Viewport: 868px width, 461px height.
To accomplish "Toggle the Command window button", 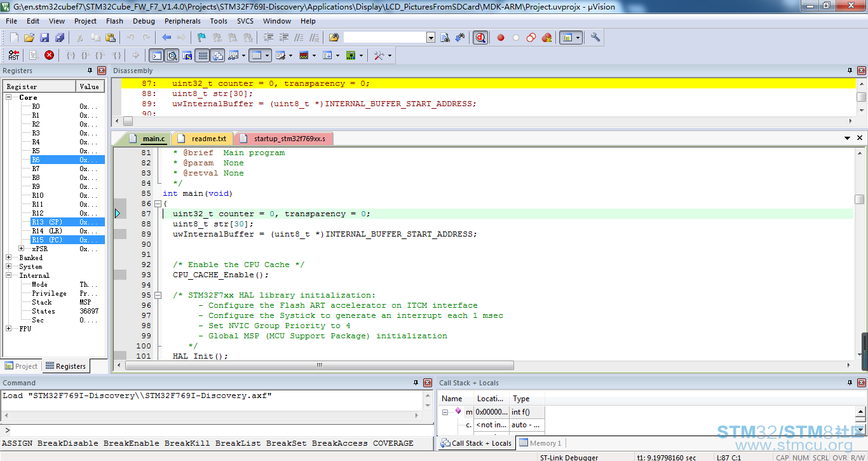I will [156, 55].
